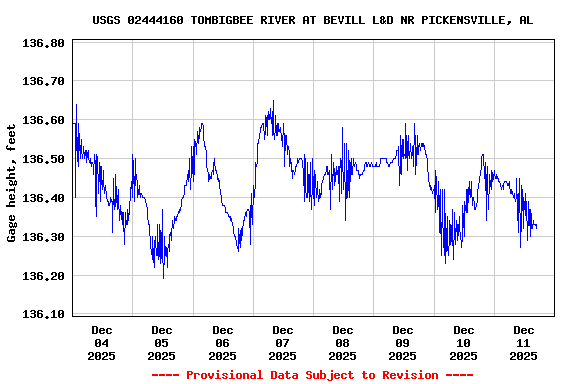Click the y-axis value 136.20
This screenshot has height=384, width=576.
(43, 276)
